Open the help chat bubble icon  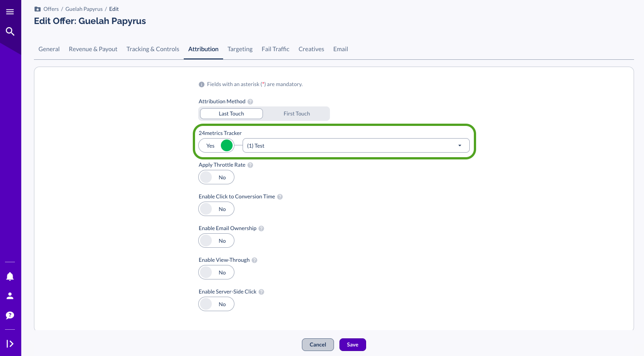pyautogui.click(x=10, y=315)
